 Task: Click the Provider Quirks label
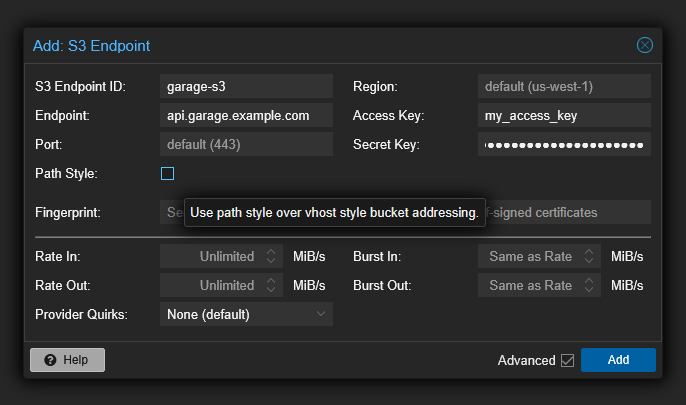coord(81,314)
